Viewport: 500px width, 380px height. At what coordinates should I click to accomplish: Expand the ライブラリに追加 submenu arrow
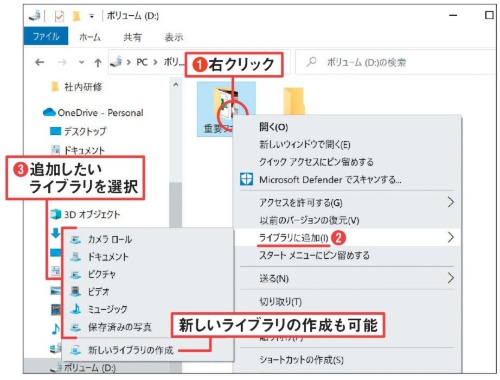pos(450,237)
